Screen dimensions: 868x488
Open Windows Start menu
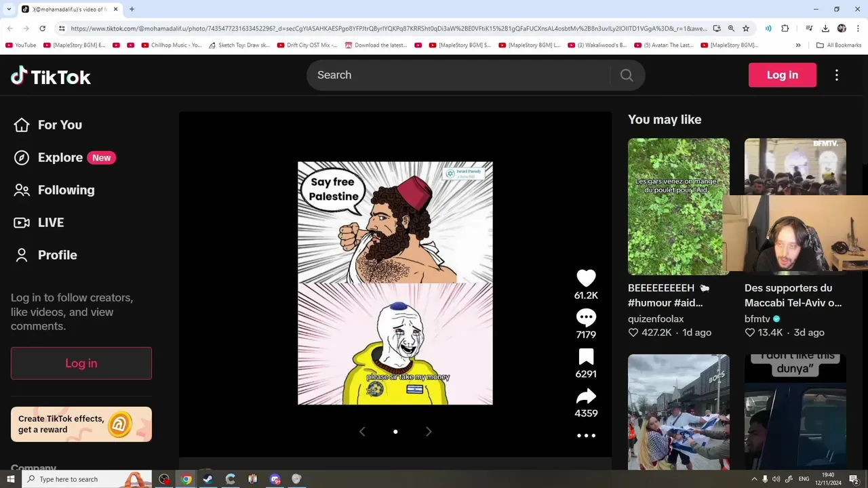[10, 479]
